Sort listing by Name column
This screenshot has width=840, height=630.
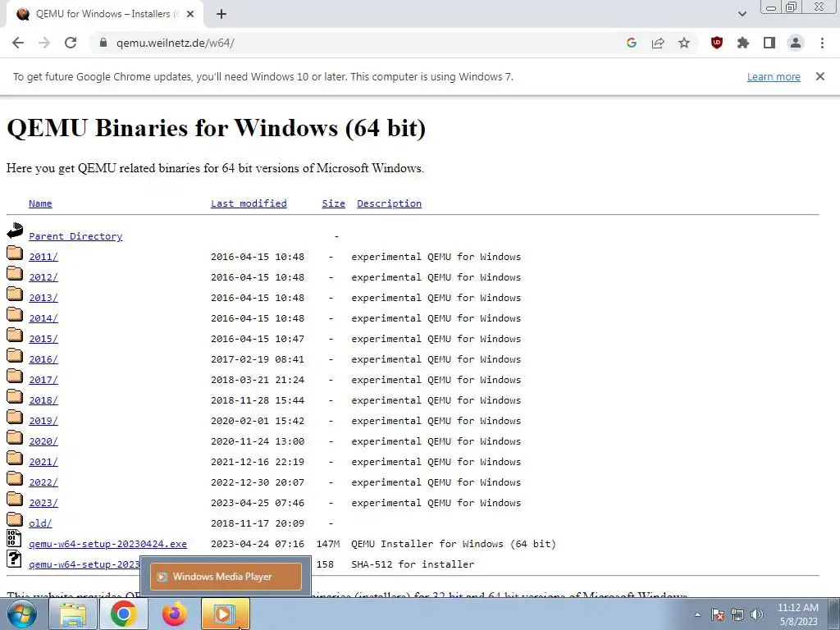click(40, 203)
